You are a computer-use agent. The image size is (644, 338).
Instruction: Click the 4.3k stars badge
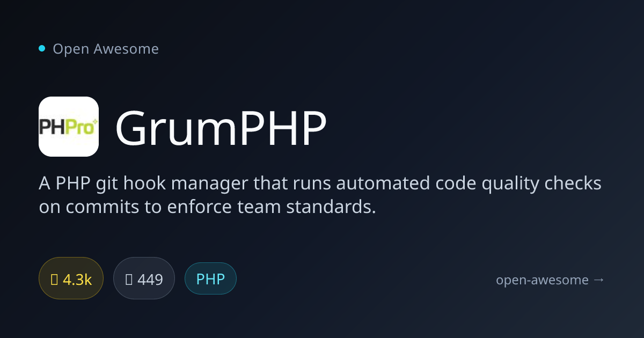[71, 278]
